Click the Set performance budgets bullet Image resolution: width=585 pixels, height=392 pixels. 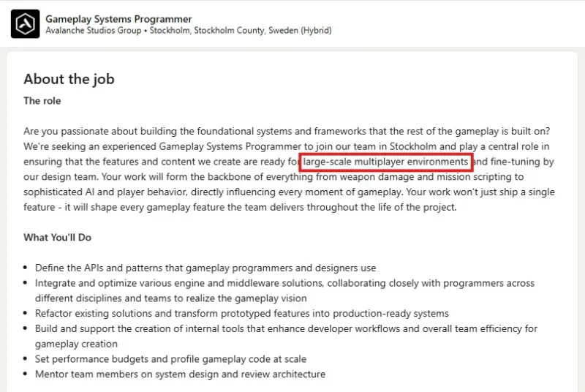coord(170,359)
